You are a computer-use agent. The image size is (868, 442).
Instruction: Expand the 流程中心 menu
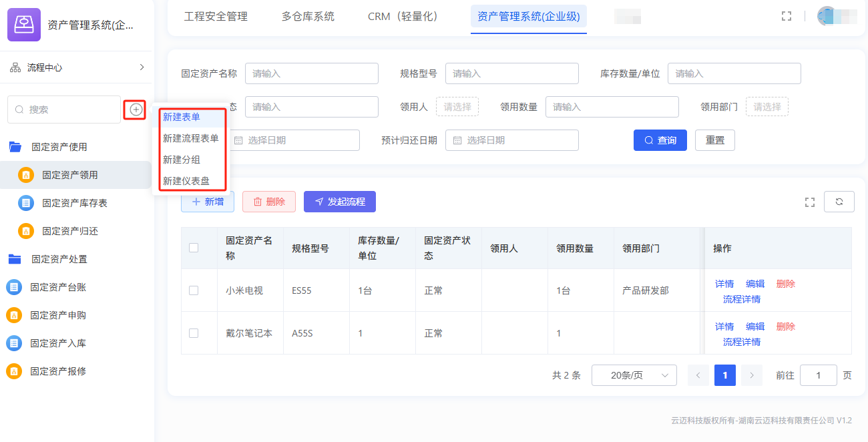pos(76,67)
